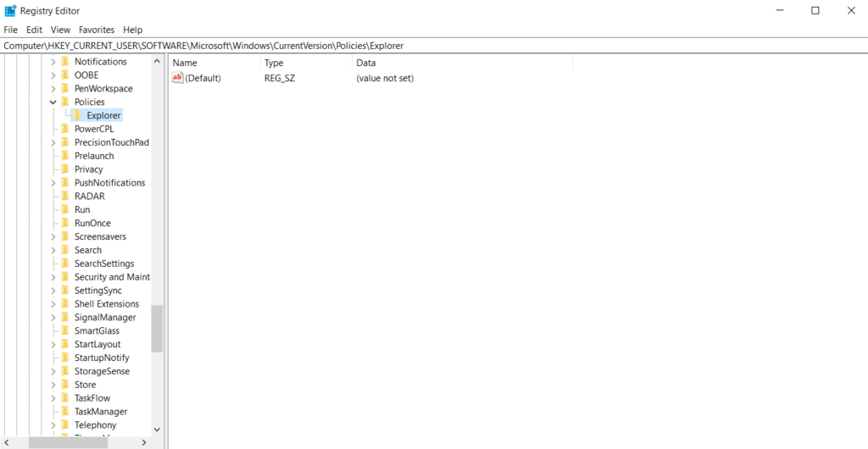Select the Search tree key

click(x=88, y=250)
